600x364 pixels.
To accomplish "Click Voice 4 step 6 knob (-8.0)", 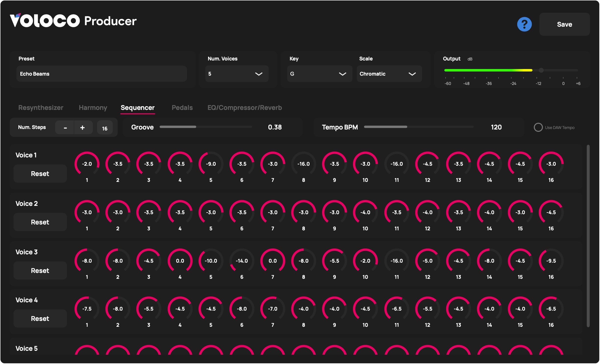I will point(242,309).
